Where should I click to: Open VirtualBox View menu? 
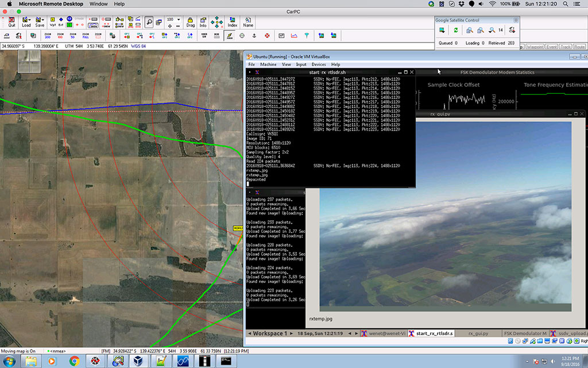287,64
